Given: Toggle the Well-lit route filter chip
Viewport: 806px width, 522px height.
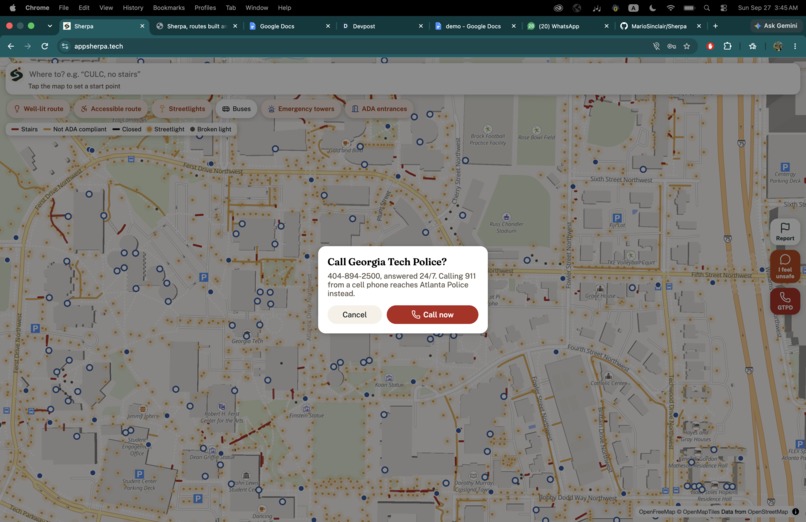Looking at the screenshot, I should 39,108.
